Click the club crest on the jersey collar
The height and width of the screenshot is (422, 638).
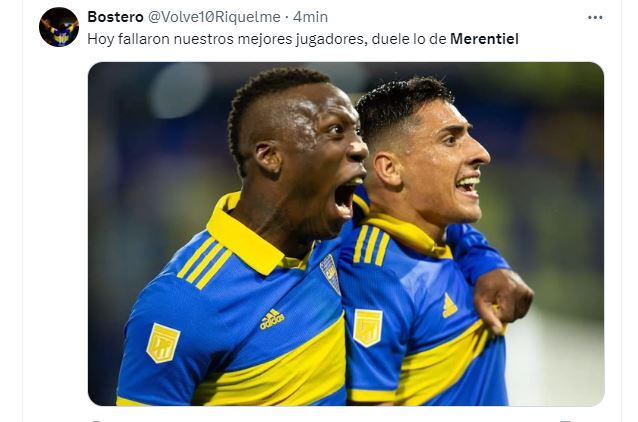330,274
